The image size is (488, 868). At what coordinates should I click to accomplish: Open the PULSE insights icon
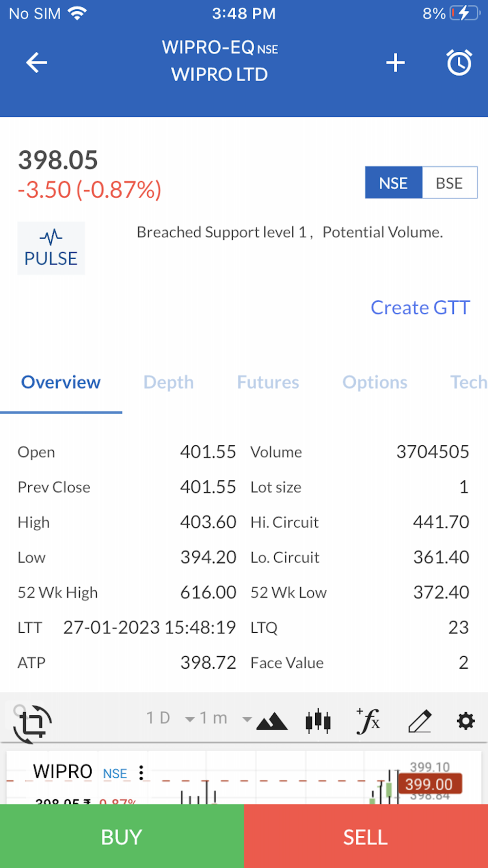51,248
